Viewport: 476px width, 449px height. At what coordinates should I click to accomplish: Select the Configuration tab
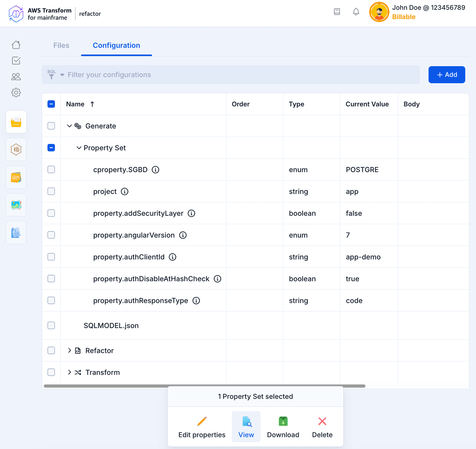click(x=116, y=45)
